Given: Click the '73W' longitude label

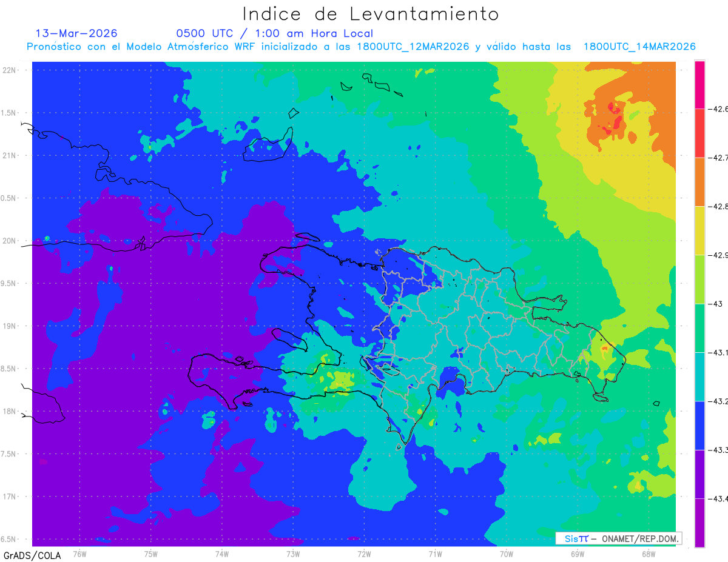Looking at the screenshot, I should pos(292,554).
